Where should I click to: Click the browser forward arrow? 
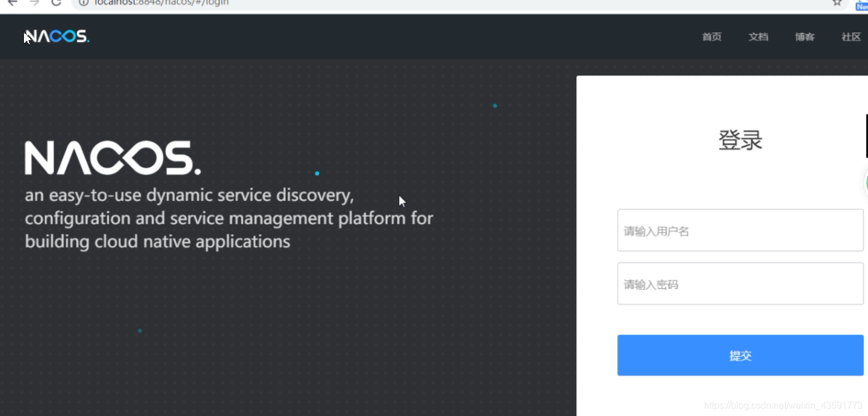[x=34, y=2]
